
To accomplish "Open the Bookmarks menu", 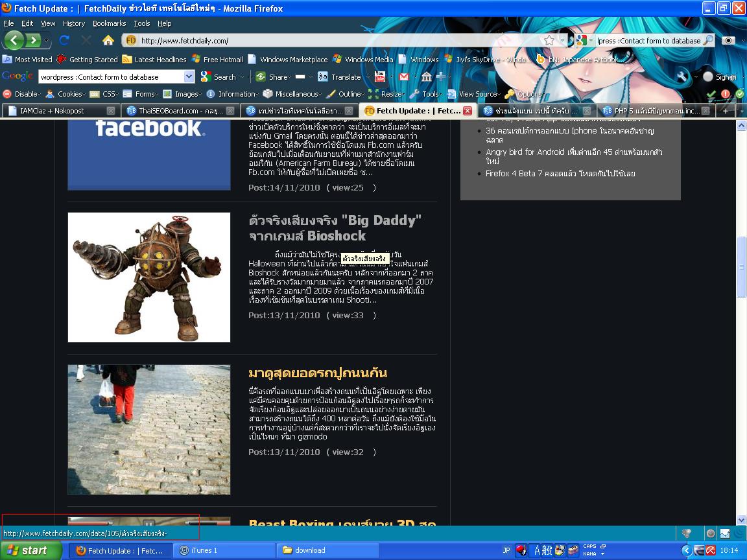I will (109, 23).
